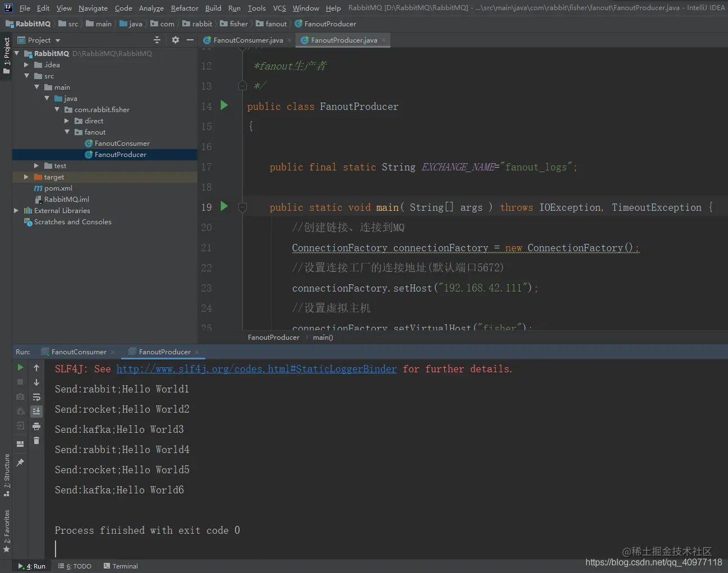Open the Navigate menu
Viewport: 728px width, 573px height.
(93, 8)
